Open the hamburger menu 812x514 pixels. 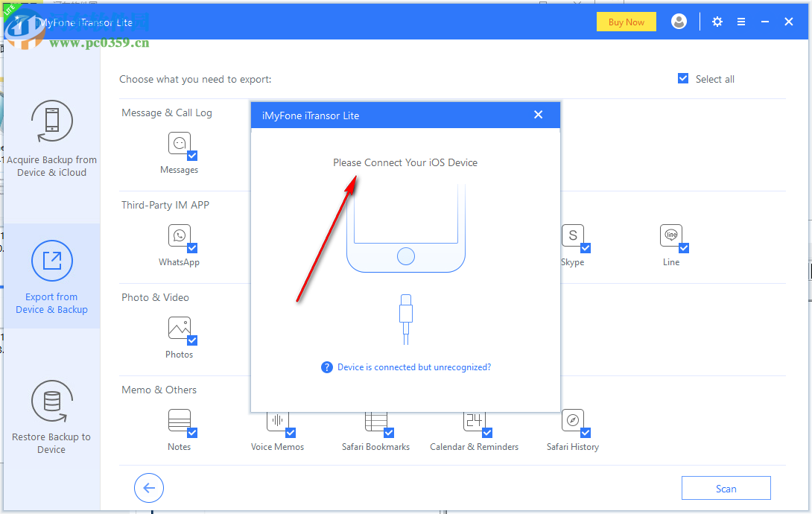click(x=741, y=22)
